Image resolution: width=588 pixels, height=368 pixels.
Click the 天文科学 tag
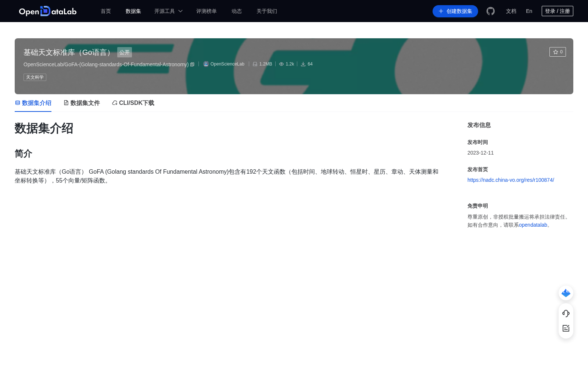point(35,77)
